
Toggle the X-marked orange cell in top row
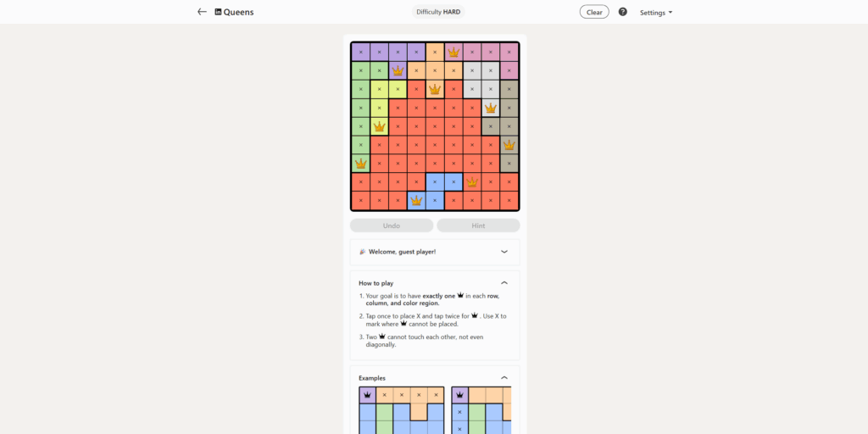tap(435, 52)
